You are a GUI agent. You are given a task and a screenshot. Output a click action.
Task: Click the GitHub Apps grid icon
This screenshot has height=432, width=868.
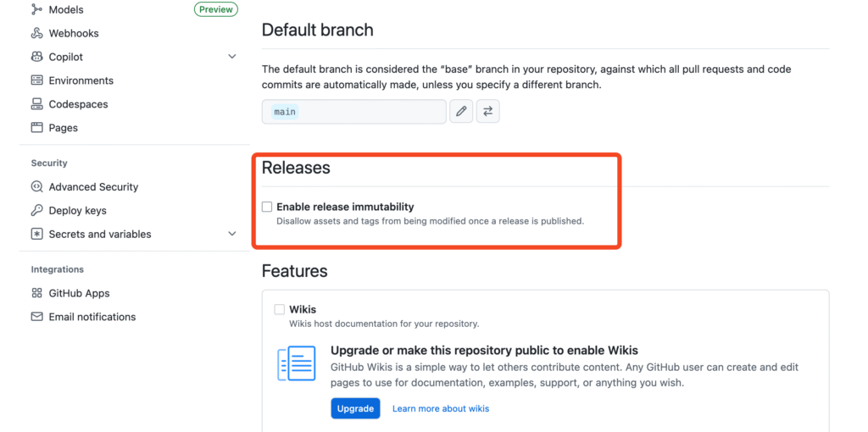point(36,293)
